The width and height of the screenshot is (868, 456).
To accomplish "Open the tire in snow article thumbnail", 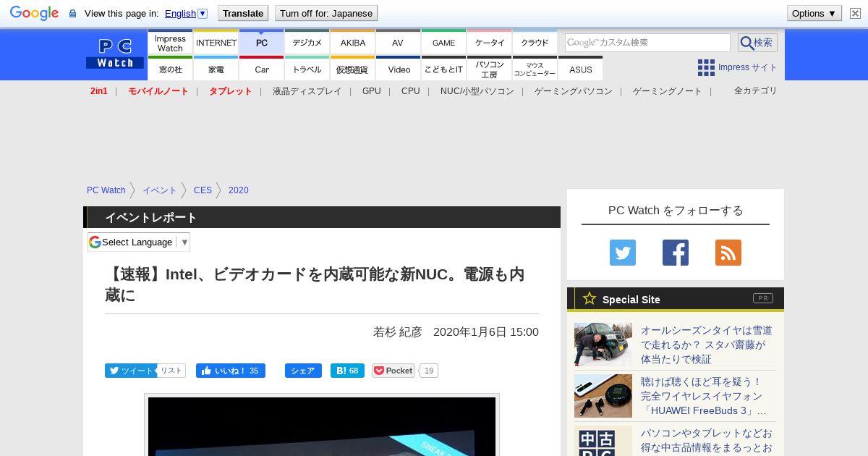I will point(603,345).
